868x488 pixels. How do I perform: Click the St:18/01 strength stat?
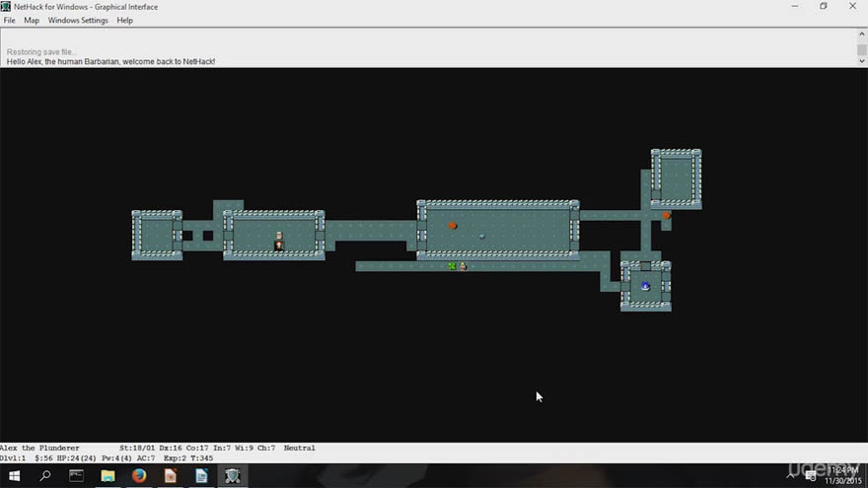pyautogui.click(x=137, y=449)
